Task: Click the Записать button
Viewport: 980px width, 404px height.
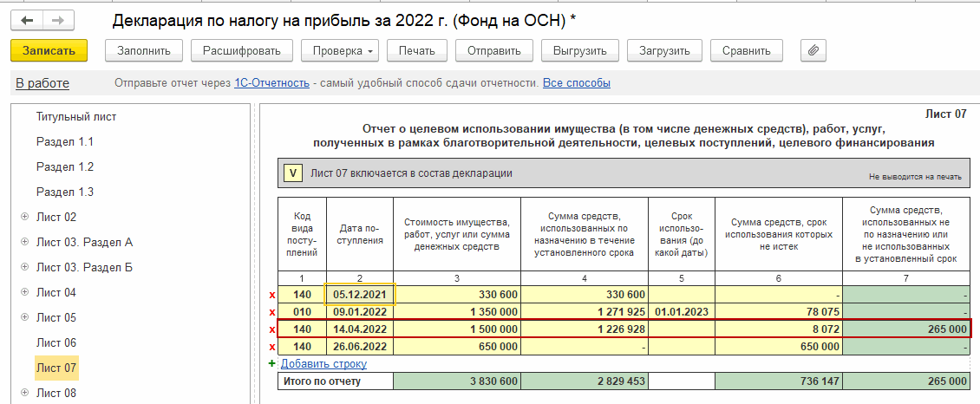Action: pyautogui.click(x=49, y=50)
